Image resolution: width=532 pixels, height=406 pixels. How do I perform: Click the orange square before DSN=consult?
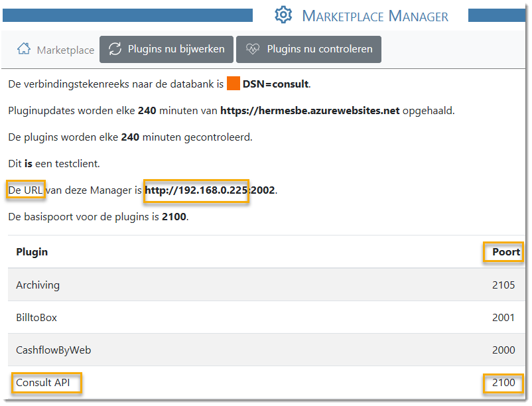pyautogui.click(x=233, y=84)
